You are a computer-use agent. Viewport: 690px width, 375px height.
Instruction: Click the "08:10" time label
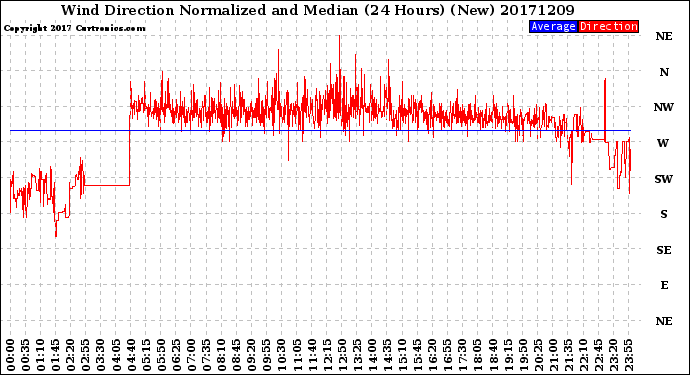click(x=221, y=355)
